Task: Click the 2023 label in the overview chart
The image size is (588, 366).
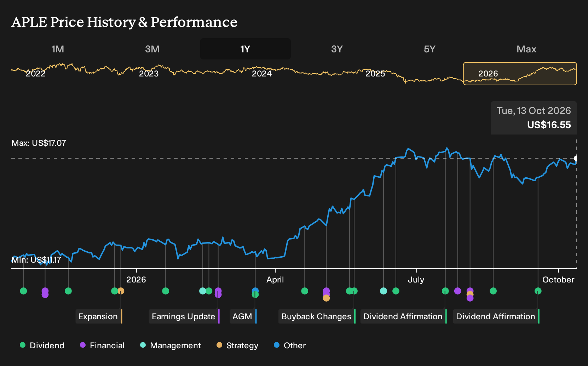Action: point(149,74)
